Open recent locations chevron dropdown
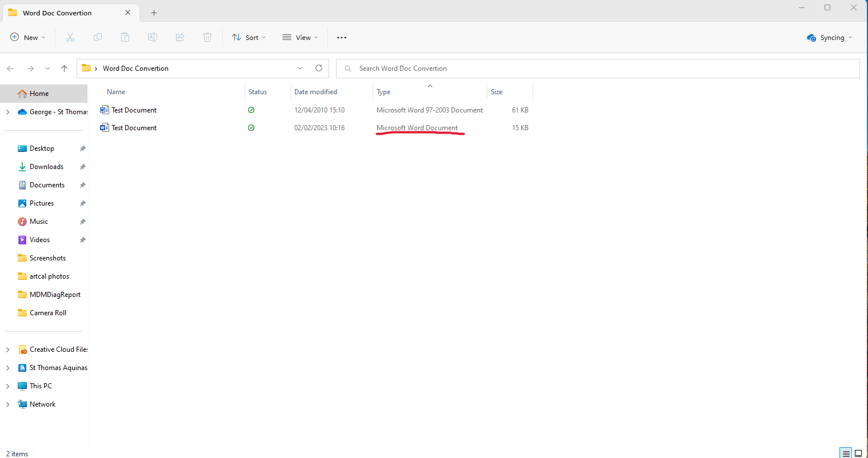The height and width of the screenshot is (458, 868). point(47,69)
